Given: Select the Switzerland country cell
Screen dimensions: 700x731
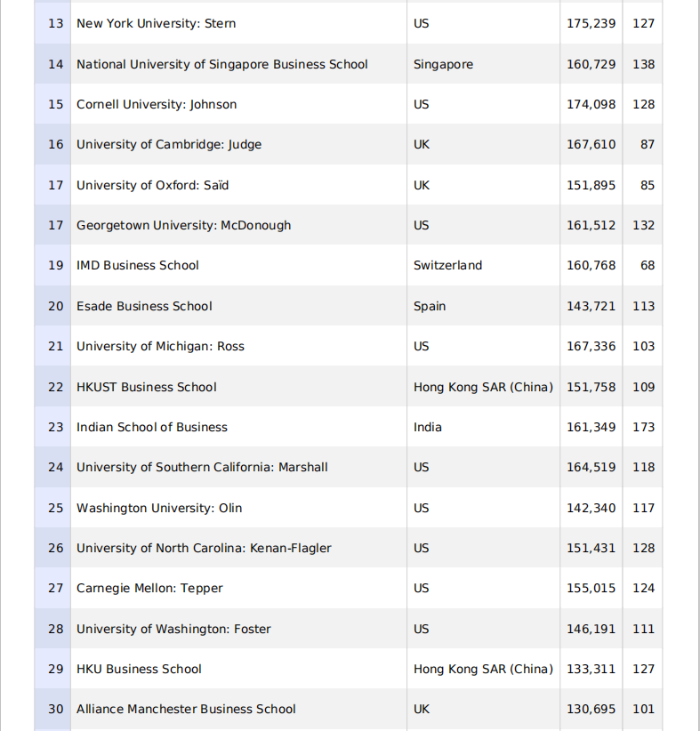Looking at the screenshot, I should pos(447,266).
